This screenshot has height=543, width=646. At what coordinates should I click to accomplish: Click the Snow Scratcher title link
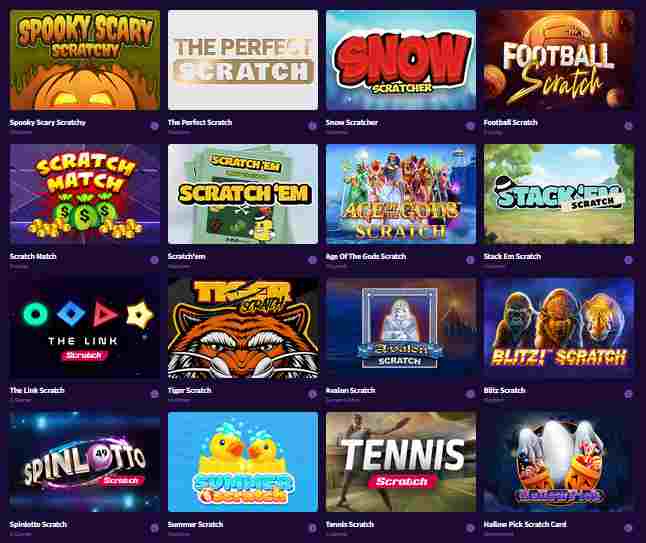tap(351, 122)
